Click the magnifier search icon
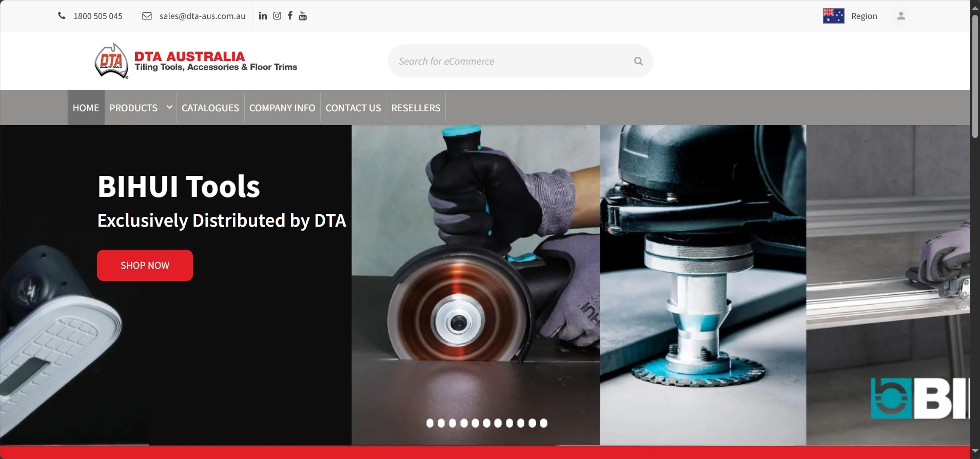The height and width of the screenshot is (459, 980). point(638,61)
